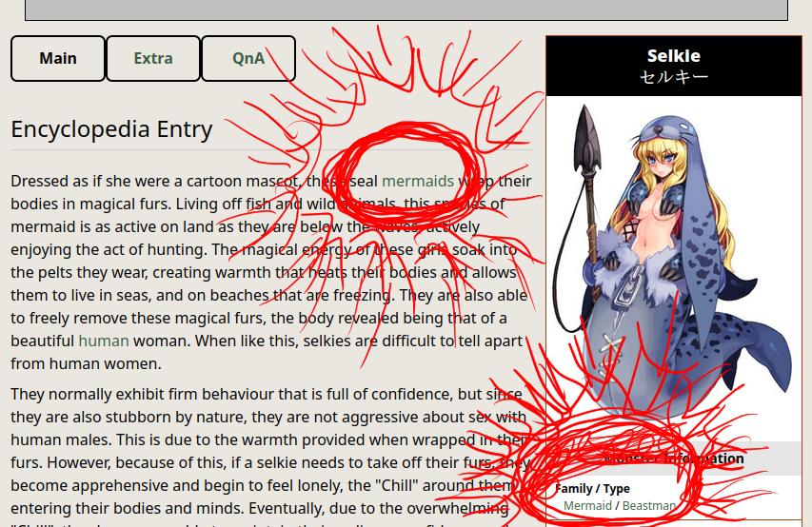Screen dimensions: 812x527
Task: Click the Family / Type label
Action: pyautogui.click(x=592, y=489)
